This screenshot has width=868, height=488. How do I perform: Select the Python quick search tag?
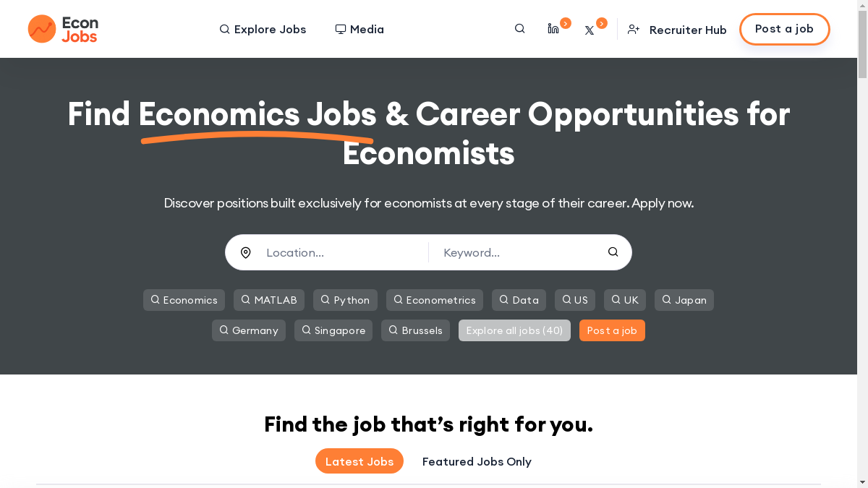pyautogui.click(x=345, y=300)
